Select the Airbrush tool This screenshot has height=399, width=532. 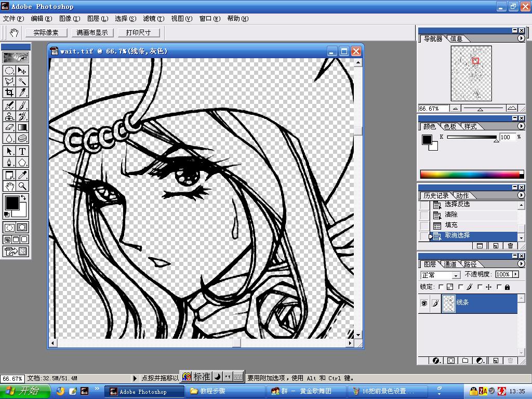pyautogui.click(x=9, y=105)
